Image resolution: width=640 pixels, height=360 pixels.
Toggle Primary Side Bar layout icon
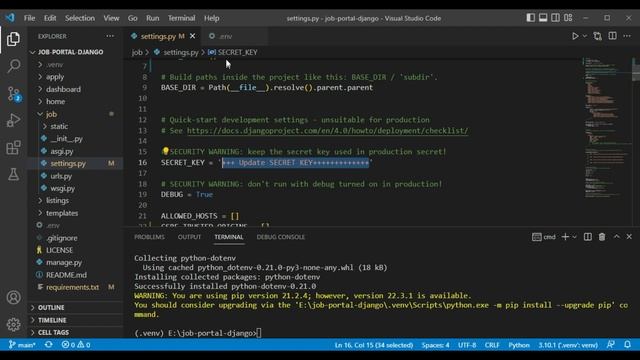pos(530,18)
